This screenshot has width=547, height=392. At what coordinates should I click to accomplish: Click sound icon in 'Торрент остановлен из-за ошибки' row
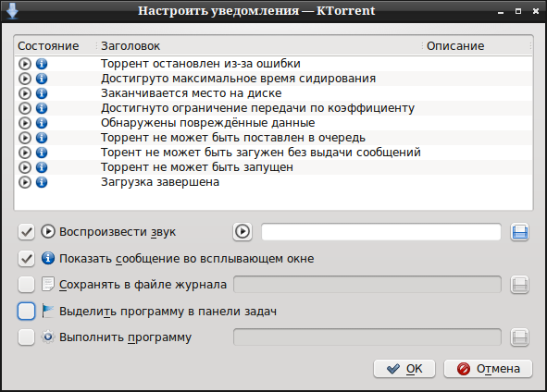tap(25, 64)
